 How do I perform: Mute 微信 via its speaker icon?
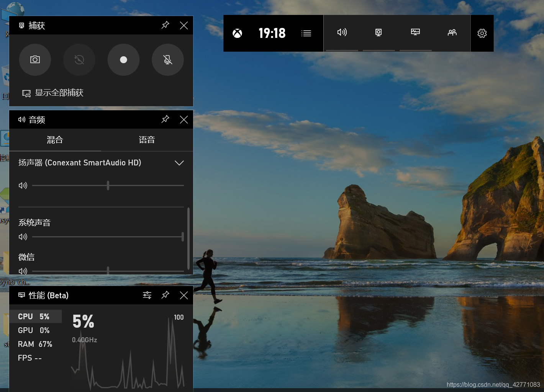pyautogui.click(x=23, y=271)
